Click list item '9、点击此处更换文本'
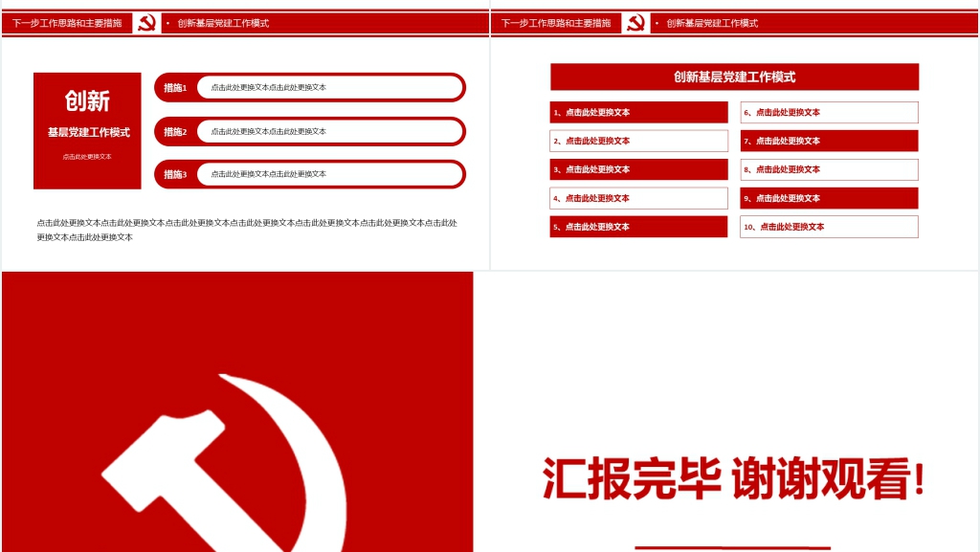This screenshot has height=552, width=980. coord(830,198)
